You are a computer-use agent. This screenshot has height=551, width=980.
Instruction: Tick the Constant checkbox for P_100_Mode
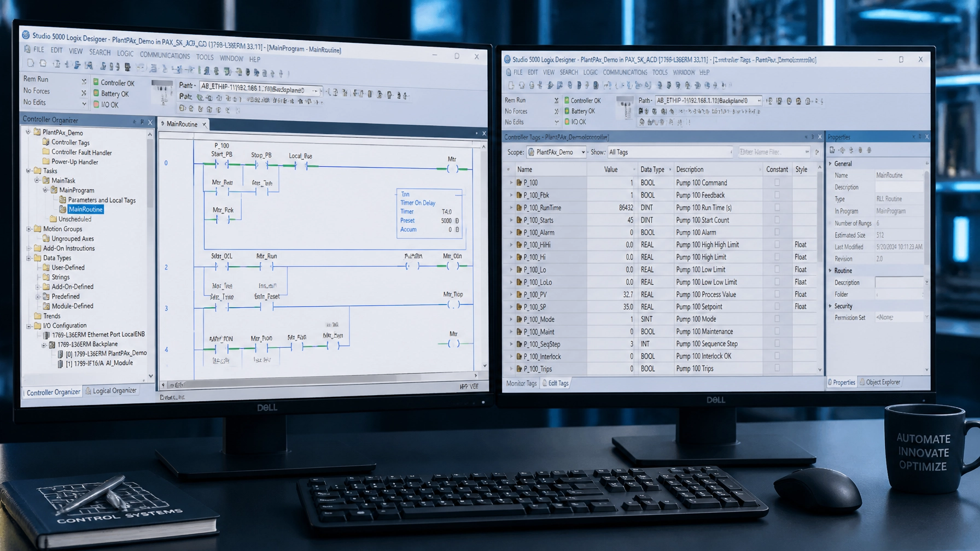(x=777, y=319)
